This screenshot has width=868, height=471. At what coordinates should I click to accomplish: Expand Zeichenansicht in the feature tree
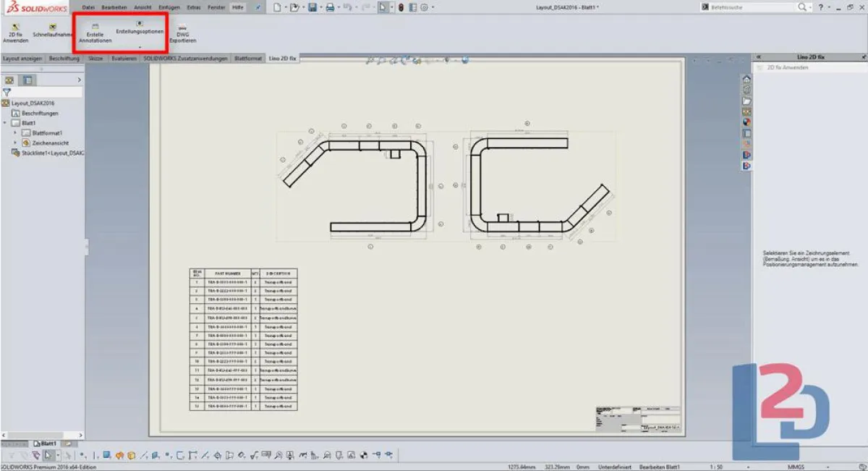coord(13,143)
